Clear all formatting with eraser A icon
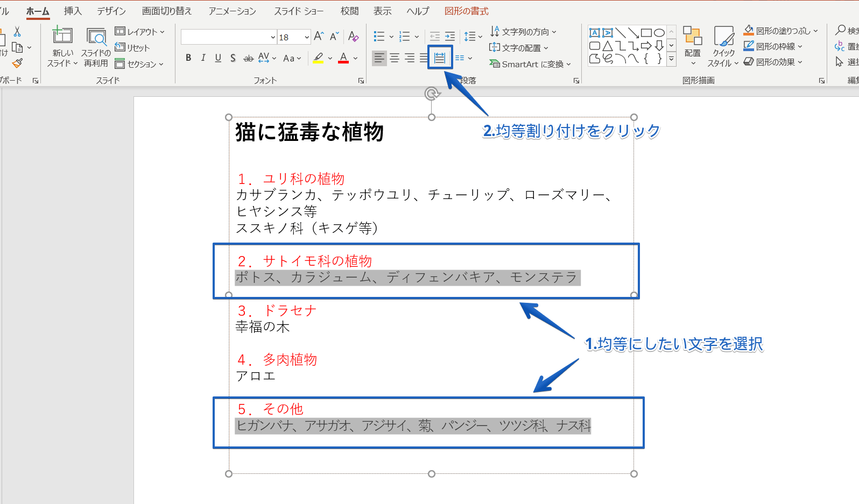The width and height of the screenshot is (859, 504). (353, 37)
